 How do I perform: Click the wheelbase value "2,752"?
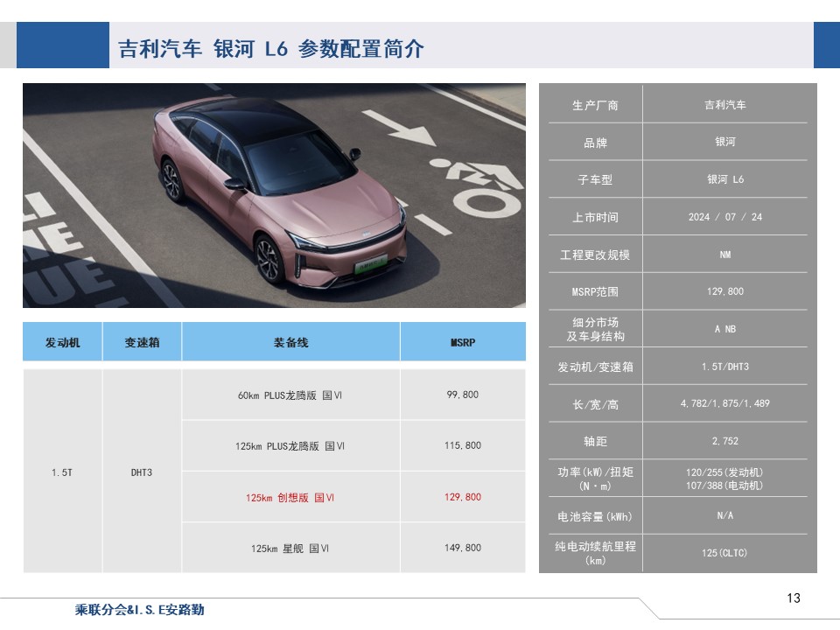(725, 441)
